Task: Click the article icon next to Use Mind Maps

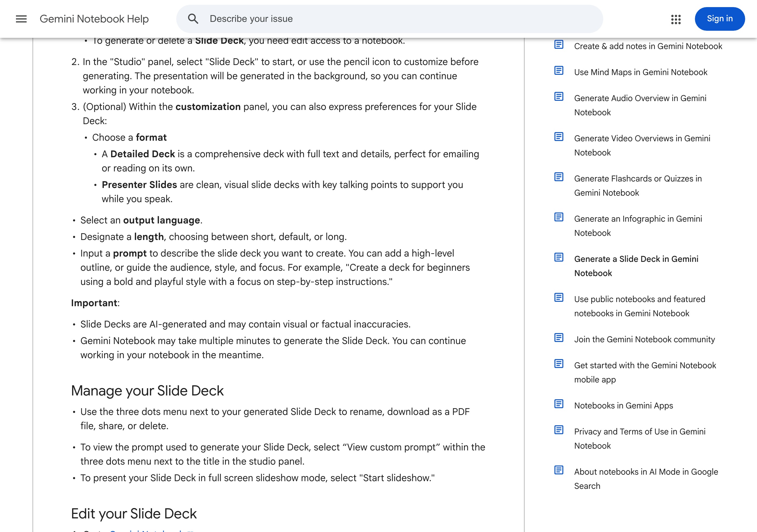Action: [x=559, y=71]
